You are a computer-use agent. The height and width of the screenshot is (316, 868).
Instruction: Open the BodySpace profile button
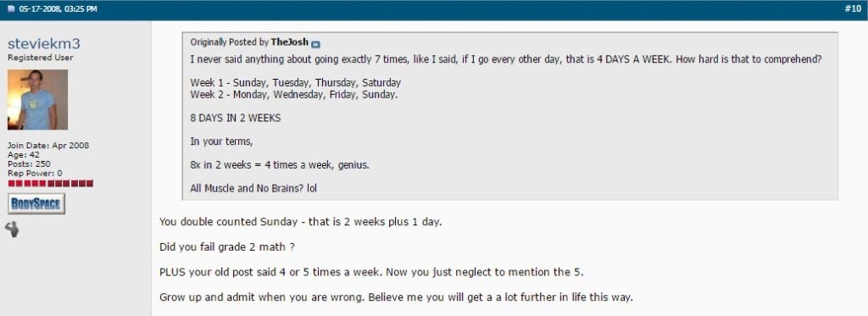pyautogui.click(x=36, y=203)
